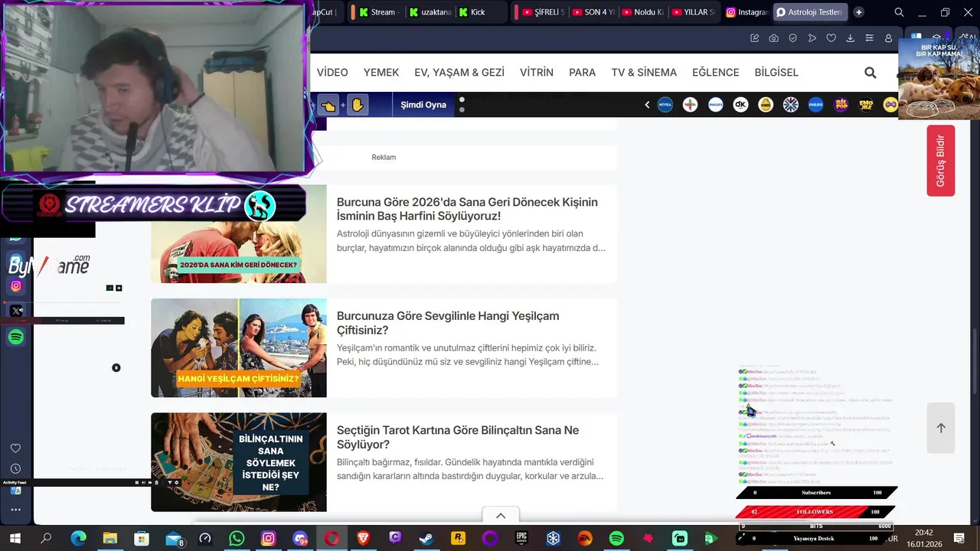The width and height of the screenshot is (980, 551).
Task: Open Windows Start menu
Action: [x=15, y=539]
